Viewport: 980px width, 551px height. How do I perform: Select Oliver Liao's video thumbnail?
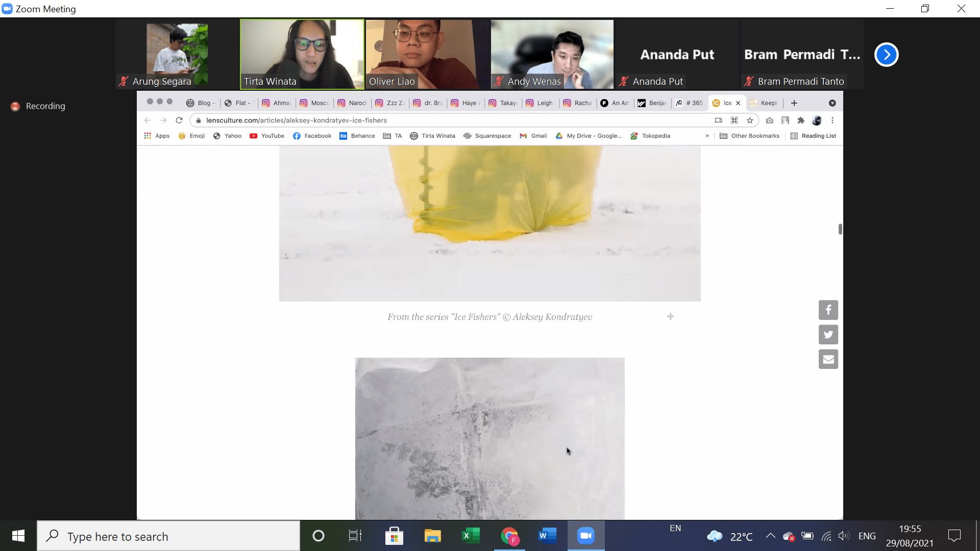pyautogui.click(x=427, y=54)
